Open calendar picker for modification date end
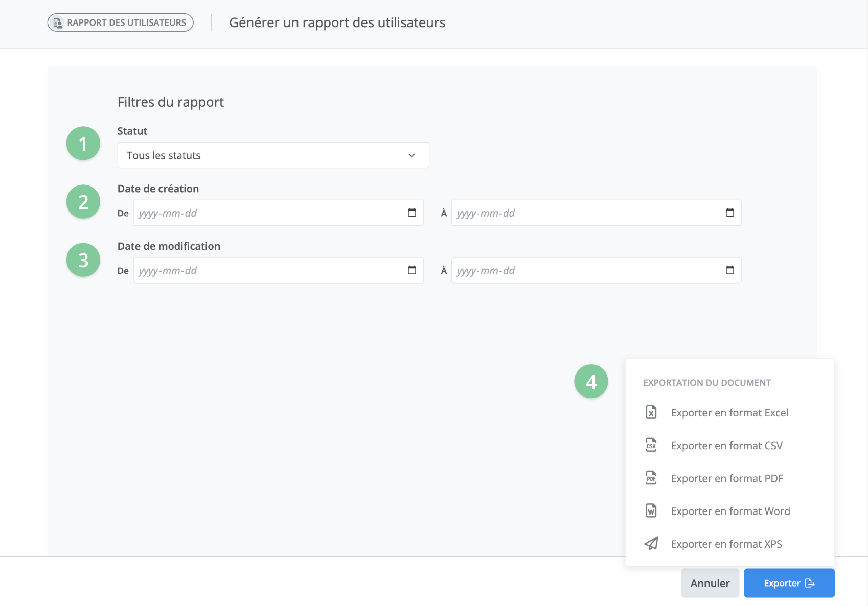Viewport: 868px width, 606px height. 729,270
